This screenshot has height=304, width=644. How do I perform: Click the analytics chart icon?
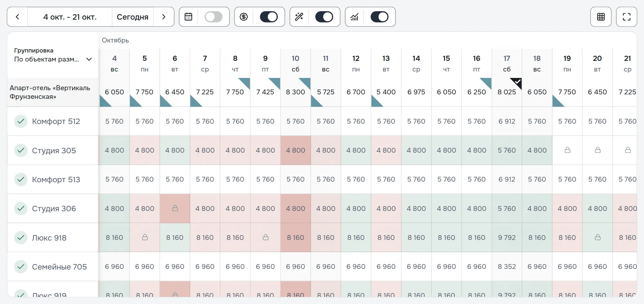click(x=355, y=17)
